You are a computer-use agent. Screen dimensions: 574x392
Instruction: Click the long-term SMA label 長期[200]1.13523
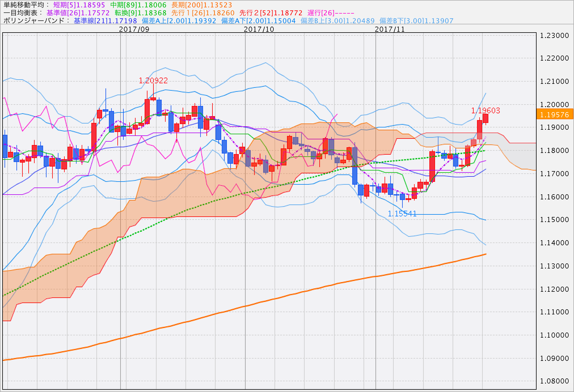coord(202,5)
